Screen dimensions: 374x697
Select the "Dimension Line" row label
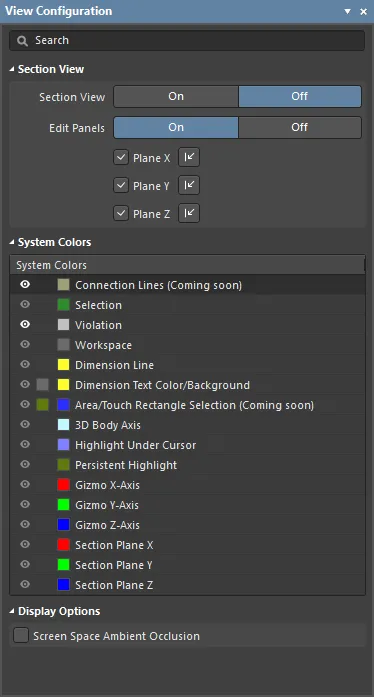point(114,365)
